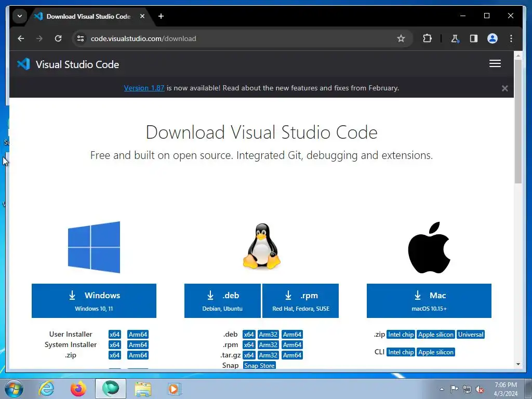Select Intel chip for Mac .zip

coord(401,335)
